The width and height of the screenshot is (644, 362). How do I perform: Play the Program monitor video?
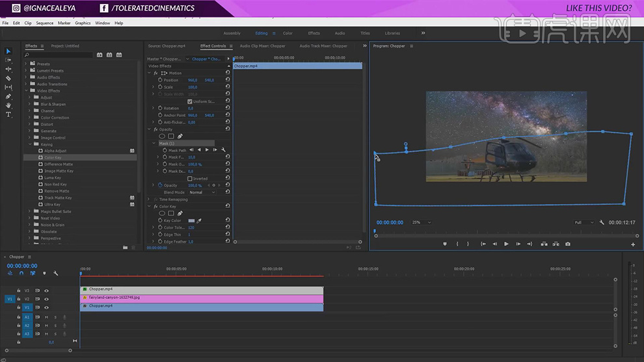[x=506, y=244]
